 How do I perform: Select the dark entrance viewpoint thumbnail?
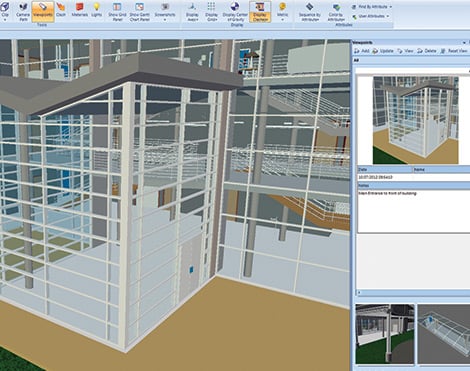tap(385, 334)
